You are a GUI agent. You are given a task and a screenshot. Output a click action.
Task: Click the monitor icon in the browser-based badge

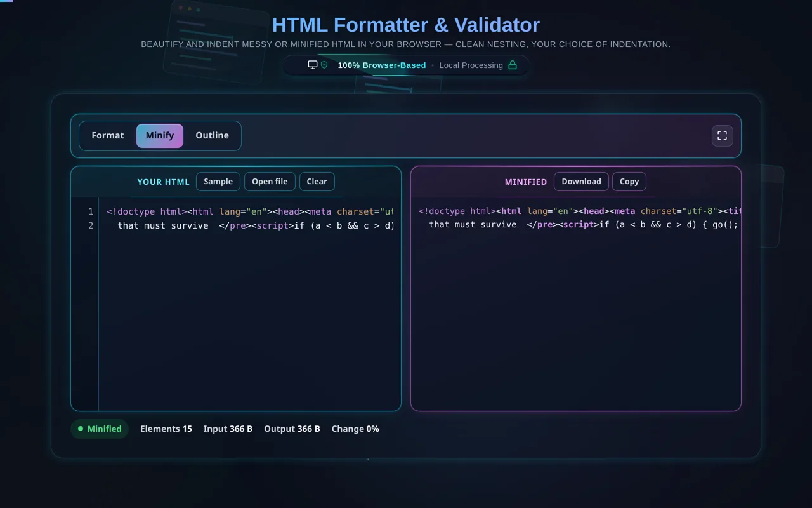click(313, 65)
